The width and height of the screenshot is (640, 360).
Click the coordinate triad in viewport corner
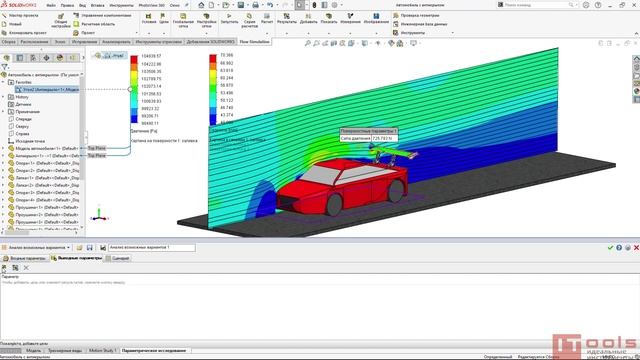[x=99, y=214]
